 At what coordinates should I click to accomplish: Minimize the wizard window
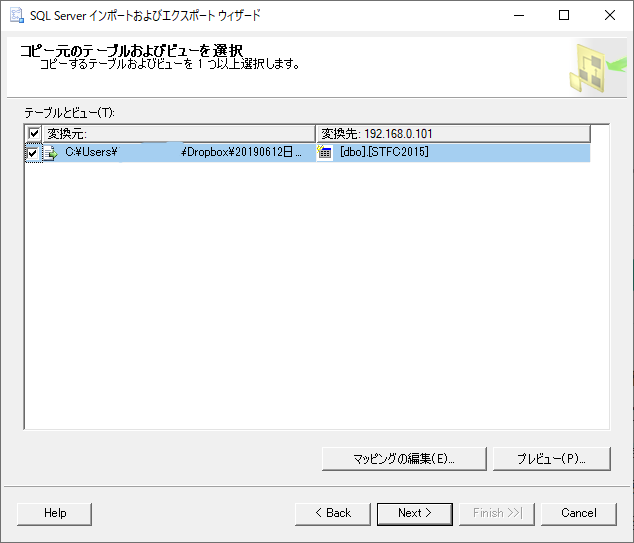pyautogui.click(x=518, y=16)
